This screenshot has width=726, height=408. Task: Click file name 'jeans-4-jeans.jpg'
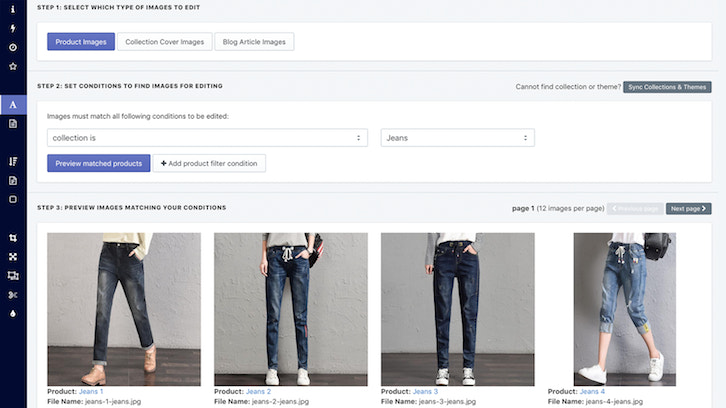(614, 402)
